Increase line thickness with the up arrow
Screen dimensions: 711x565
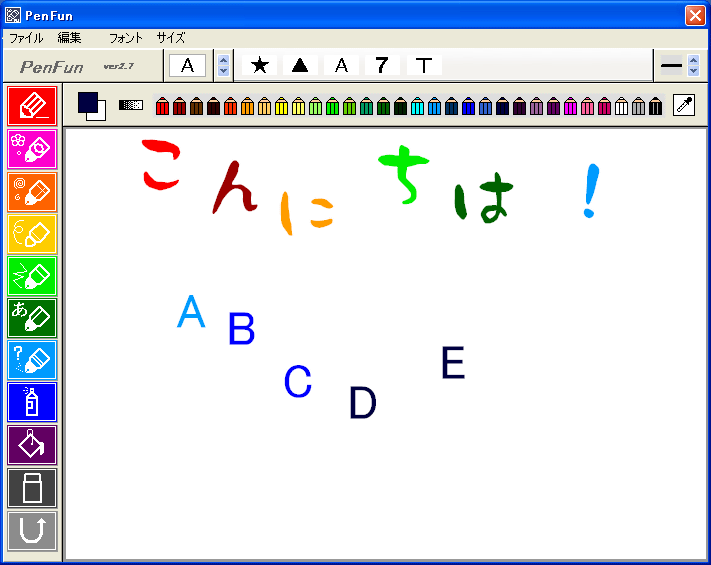pyautogui.click(x=693, y=60)
